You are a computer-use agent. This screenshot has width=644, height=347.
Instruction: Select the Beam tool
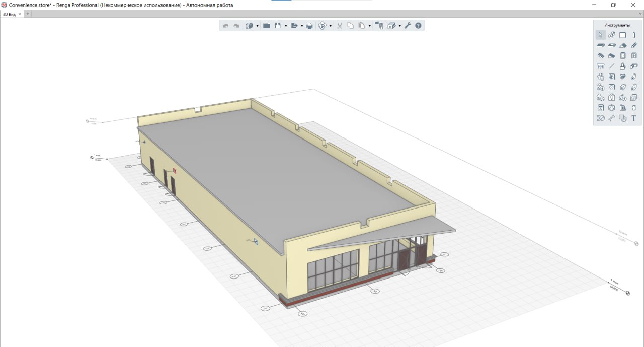click(x=634, y=45)
